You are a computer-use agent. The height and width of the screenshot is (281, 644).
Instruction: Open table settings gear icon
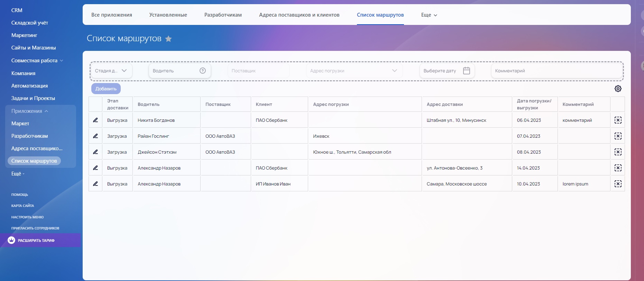[618, 89]
